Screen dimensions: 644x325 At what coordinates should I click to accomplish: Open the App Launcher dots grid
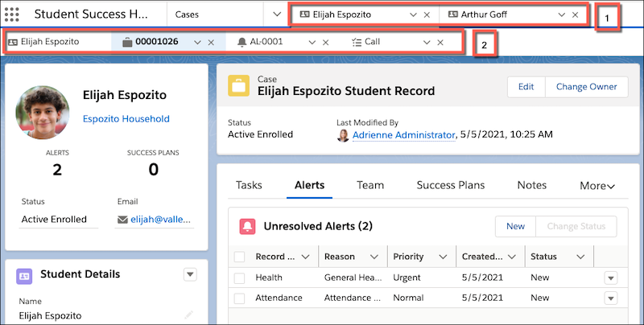coord(11,14)
